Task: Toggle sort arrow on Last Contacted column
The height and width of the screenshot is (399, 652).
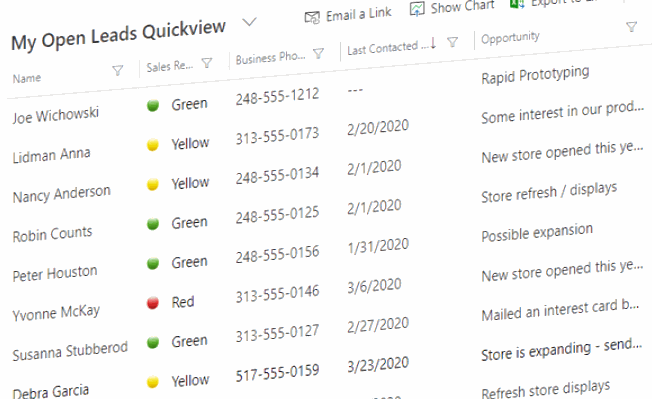Action: coord(433,43)
